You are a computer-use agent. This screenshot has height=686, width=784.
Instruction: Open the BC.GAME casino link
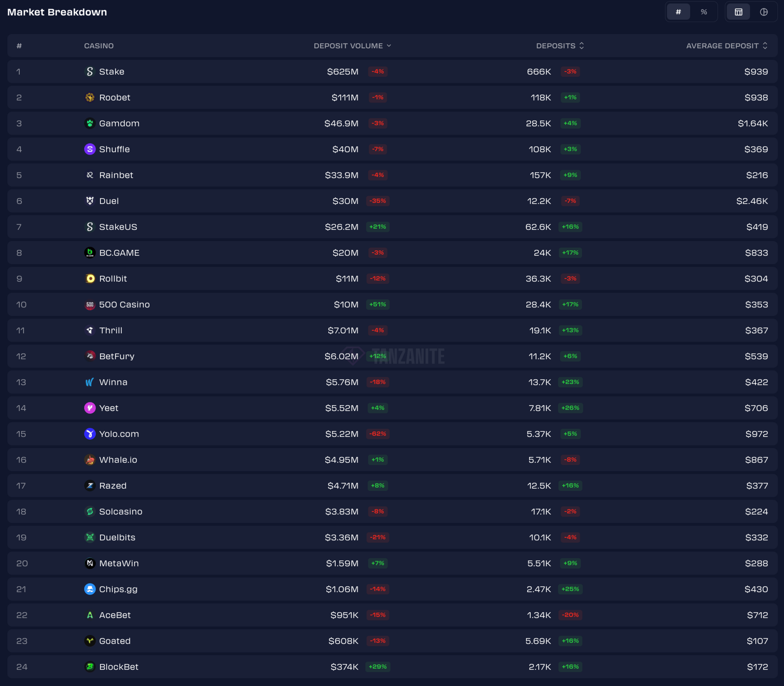(119, 253)
